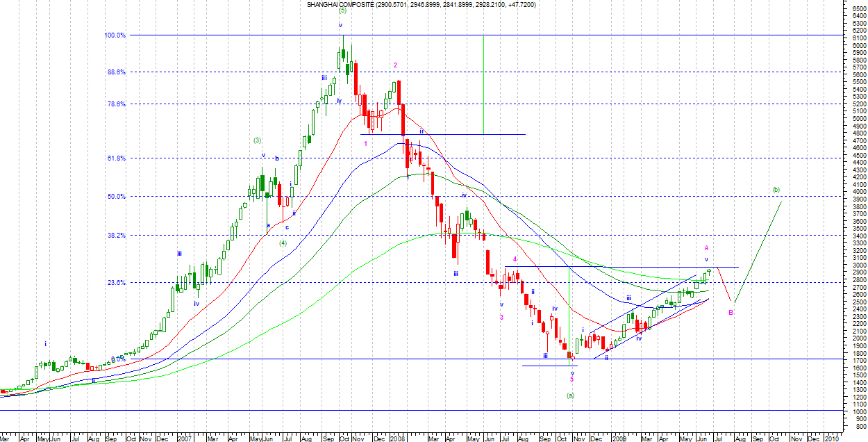Click the pink wave A label

tap(706, 248)
